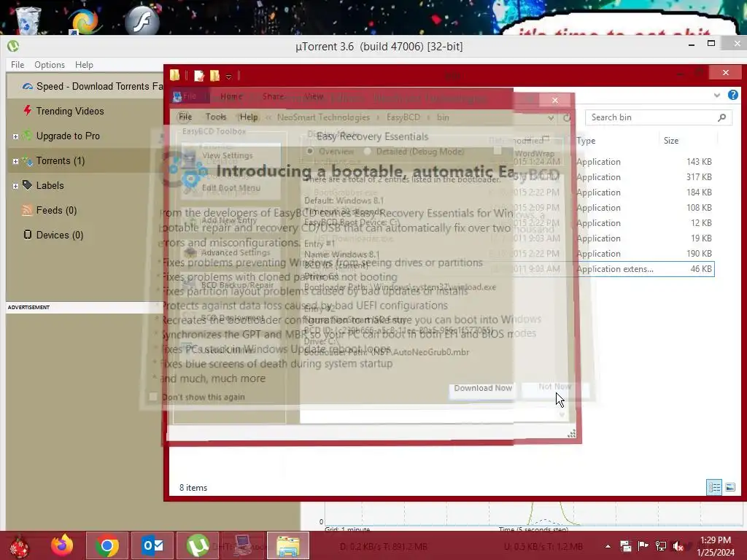Viewport: 747px width, 560px height.
Task: Click the muted volume tray icon
Action: 678,546
